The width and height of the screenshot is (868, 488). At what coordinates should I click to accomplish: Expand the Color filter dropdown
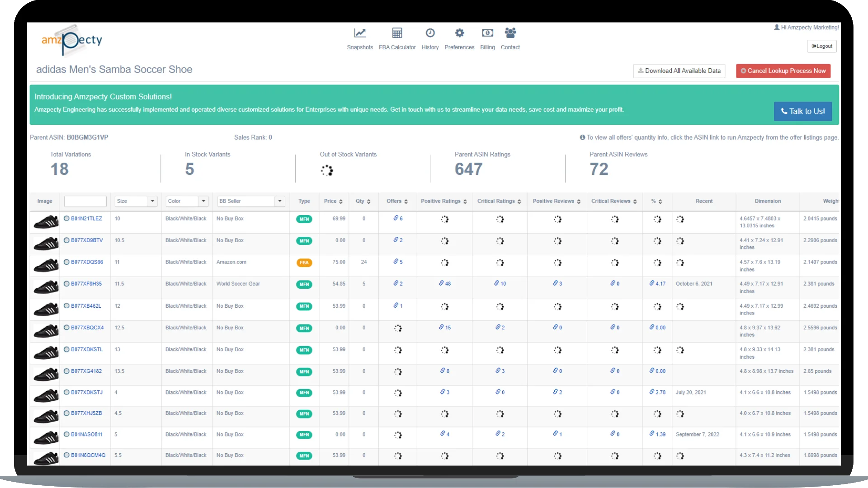point(203,201)
